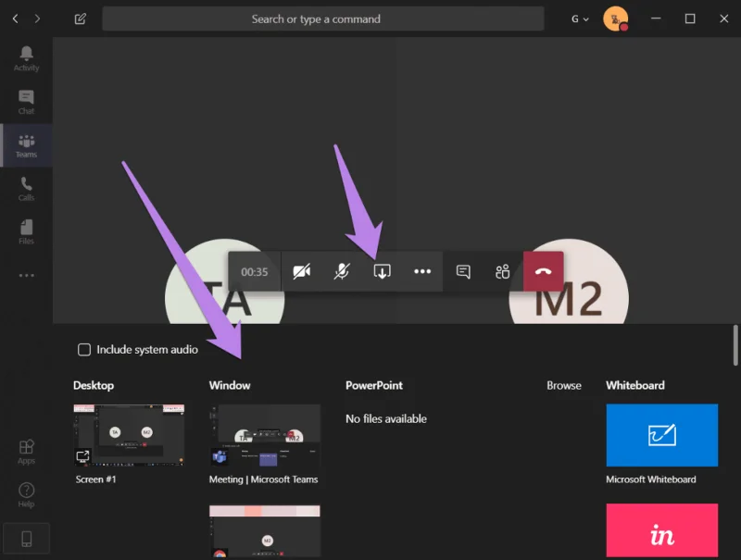
Task: Open the Calls section
Action: (x=26, y=189)
